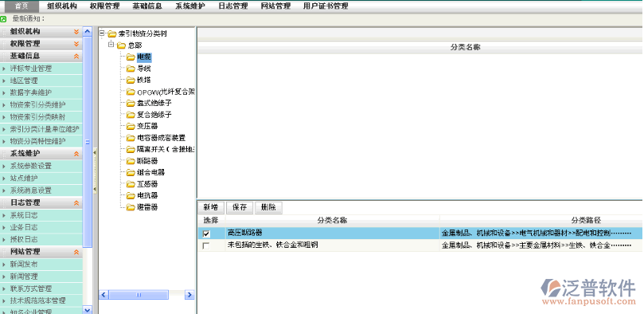Collapse the 基础信息 sidebar section
This screenshot has height=314, width=644.
pyautogui.click(x=76, y=57)
